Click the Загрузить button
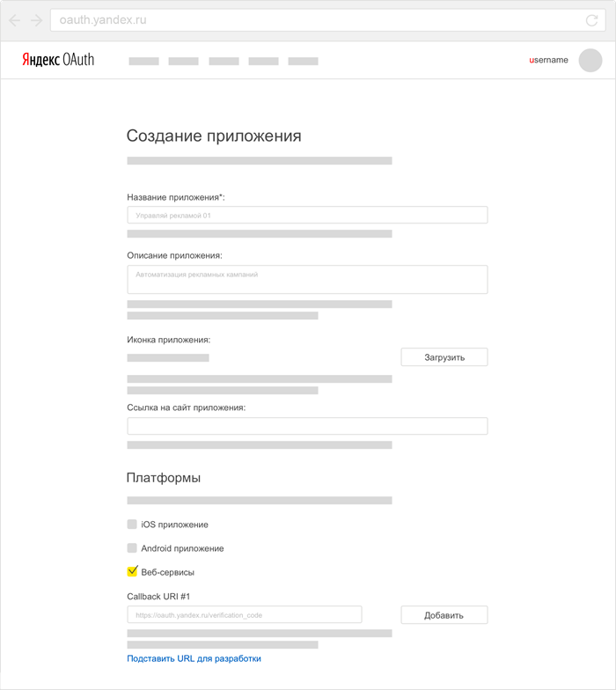The image size is (616, 690). 444,357
